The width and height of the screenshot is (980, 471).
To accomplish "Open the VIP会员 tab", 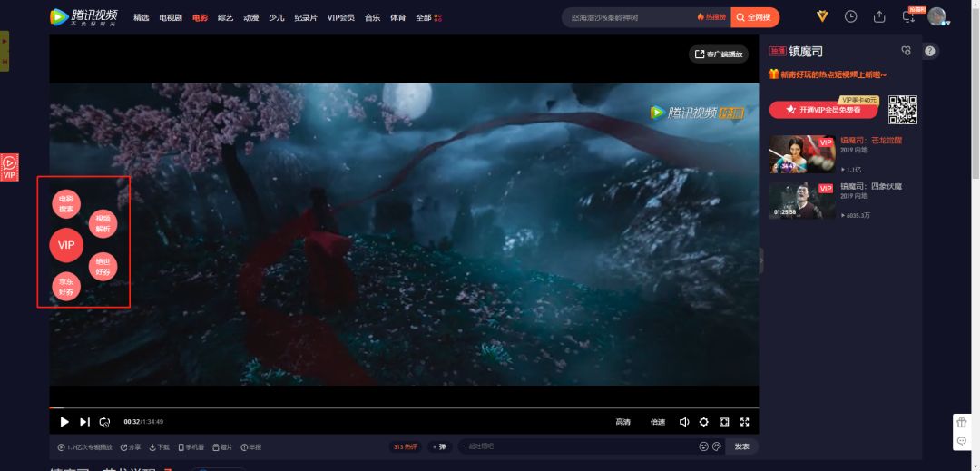I will point(340,17).
